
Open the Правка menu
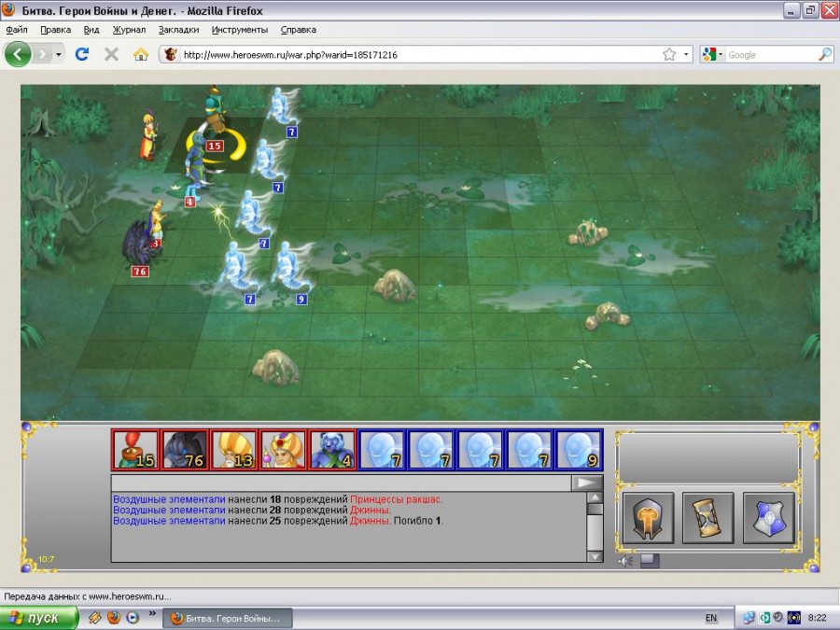[x=56, y=30]
